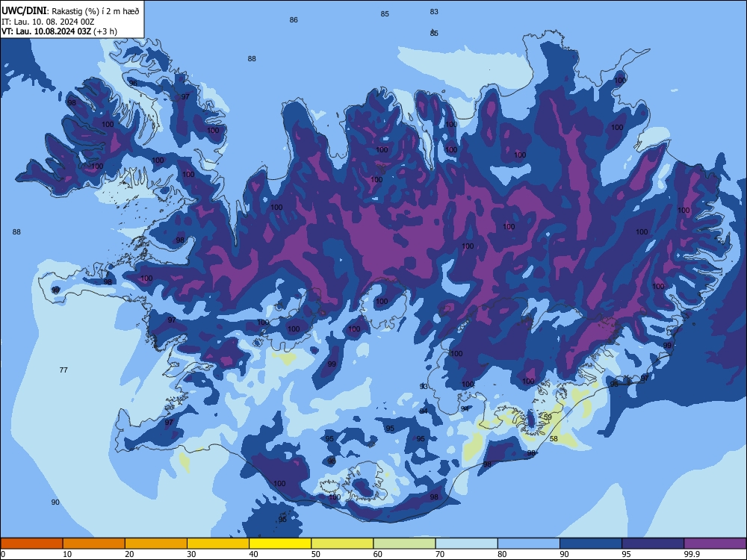
Task: Click the '70' legend tick label
Action: coord(440,554)
